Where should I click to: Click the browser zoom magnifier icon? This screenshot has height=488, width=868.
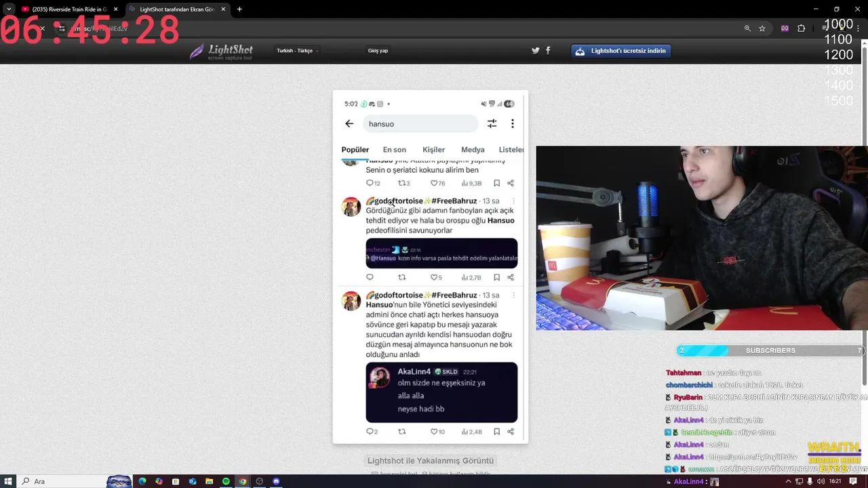point(747,28)
